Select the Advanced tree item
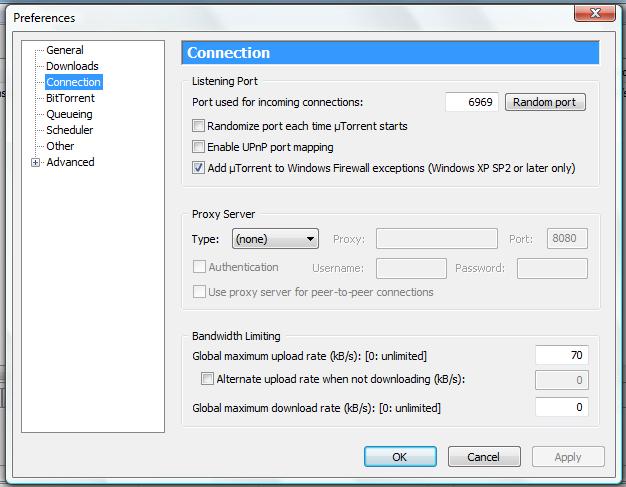 pos(70,162)
